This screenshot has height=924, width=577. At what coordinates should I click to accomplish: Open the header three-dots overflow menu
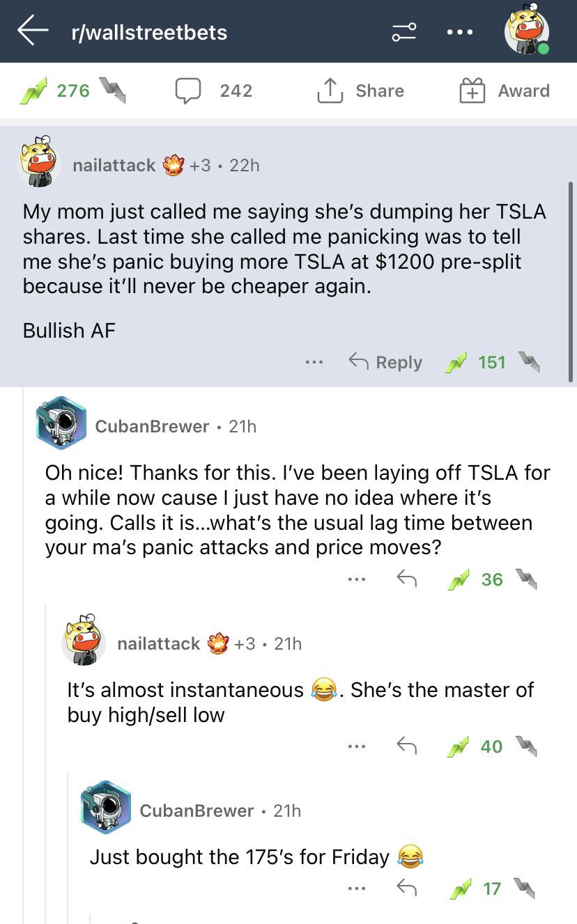point(460,31)
